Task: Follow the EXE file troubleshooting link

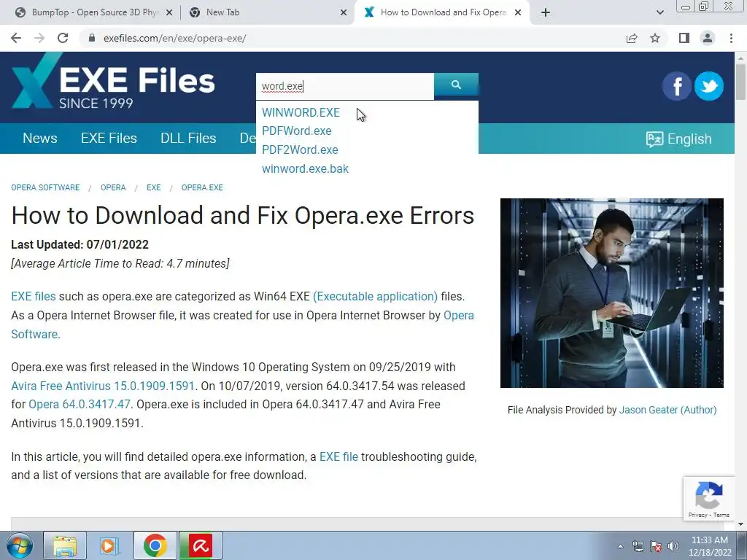Action: tap(338, 456)
